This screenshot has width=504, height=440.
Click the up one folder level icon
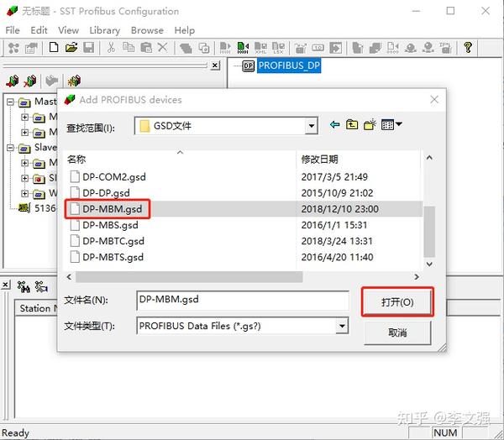(x=352, y=124)
